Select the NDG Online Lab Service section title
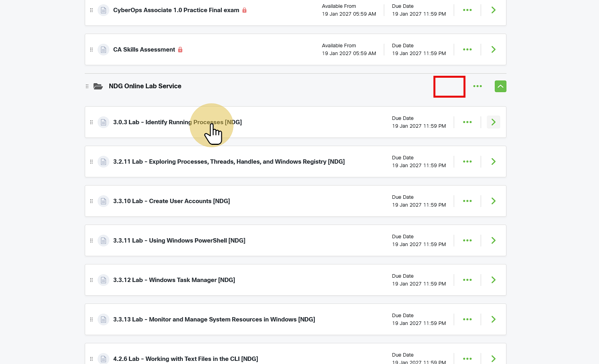The width and height of the screenshot is (599, 364). point(145,86)
